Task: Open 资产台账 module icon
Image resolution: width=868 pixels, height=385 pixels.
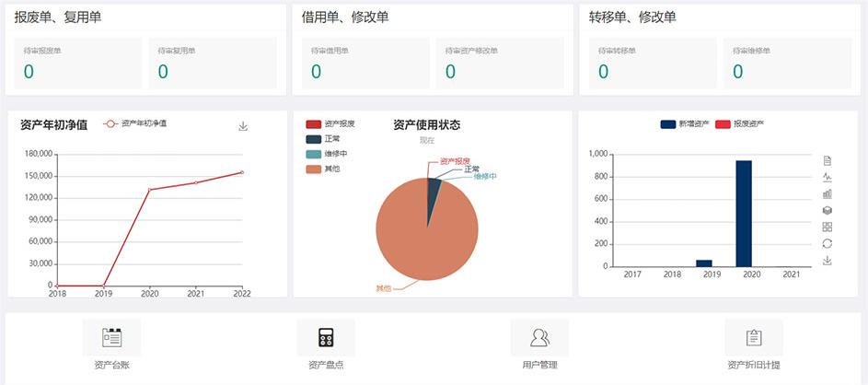Action: click(111, 337)
